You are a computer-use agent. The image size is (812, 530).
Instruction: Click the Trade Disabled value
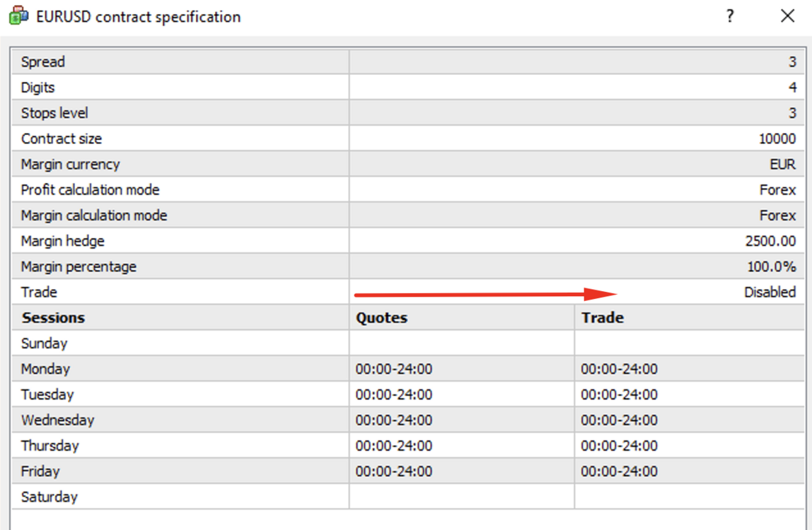pyautogui.click(x=770, y=293)
